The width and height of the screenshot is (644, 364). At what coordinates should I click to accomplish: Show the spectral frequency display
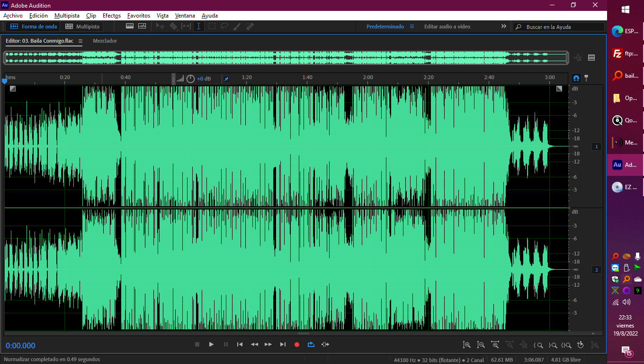130,27
